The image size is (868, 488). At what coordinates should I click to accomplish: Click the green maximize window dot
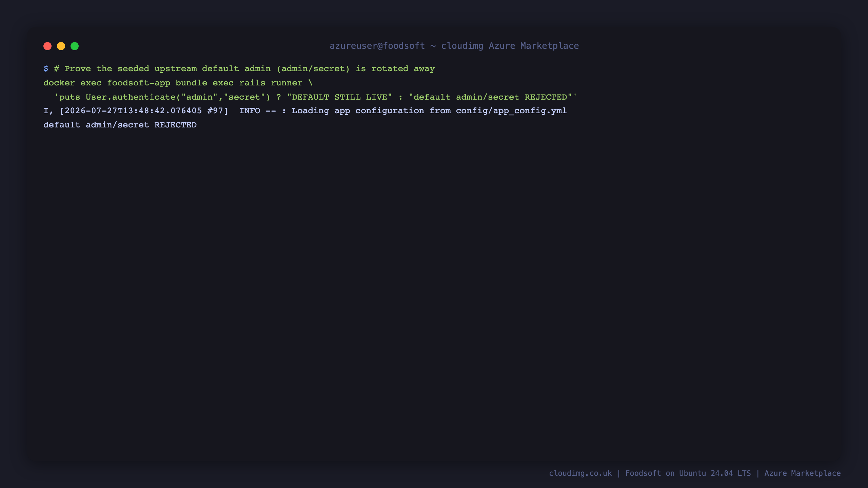coord(75,46)
